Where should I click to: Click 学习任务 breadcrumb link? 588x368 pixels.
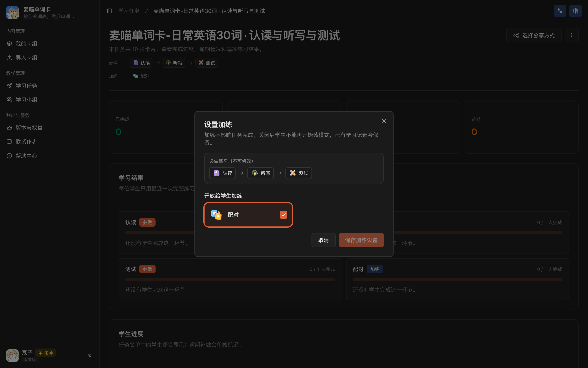(x=129, y=11)
